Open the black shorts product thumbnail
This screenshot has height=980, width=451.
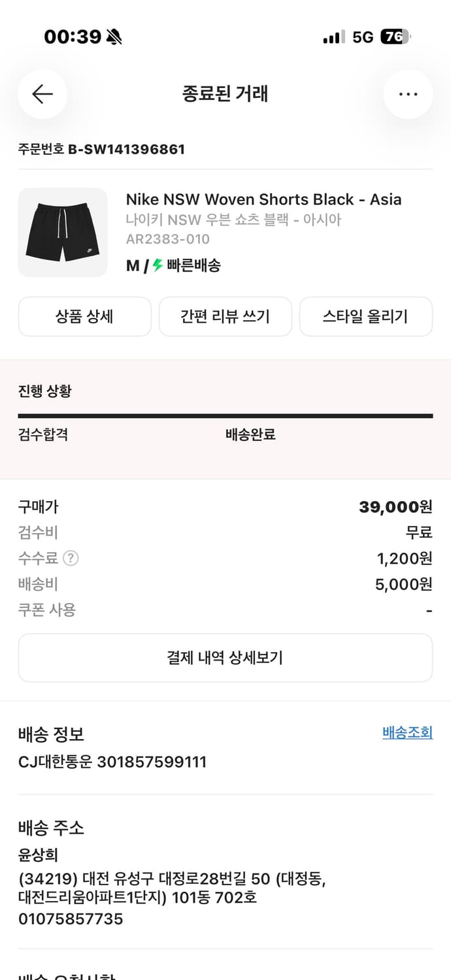(63, 233)
